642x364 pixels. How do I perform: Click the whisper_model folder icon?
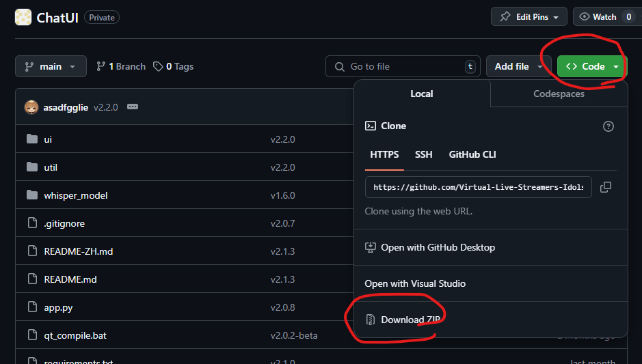click(x=32, y=195)
